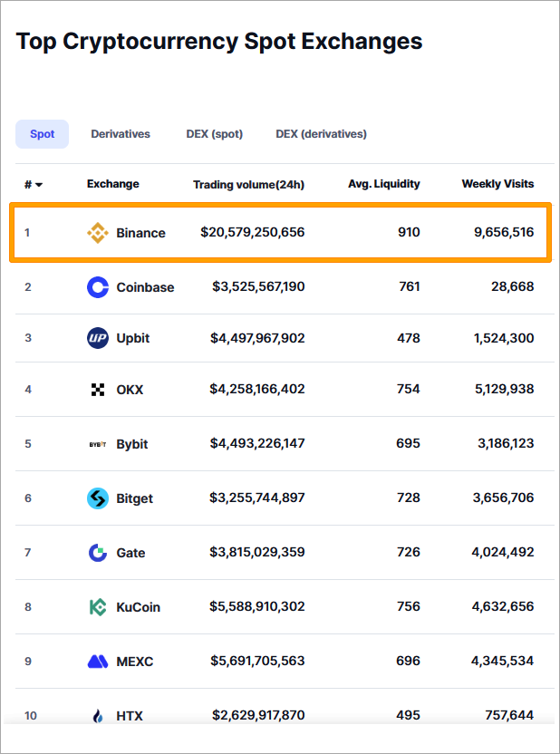The width and height of the screenshot is (560, 754).
Task: Visit the Coinbase exchange link
Action: click(145, 287)
